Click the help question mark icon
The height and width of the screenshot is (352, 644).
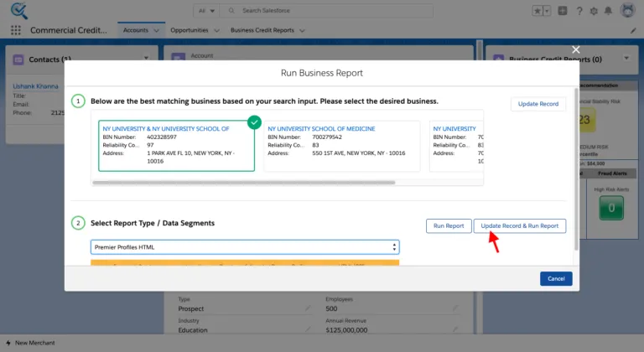[x=579, y=11]
